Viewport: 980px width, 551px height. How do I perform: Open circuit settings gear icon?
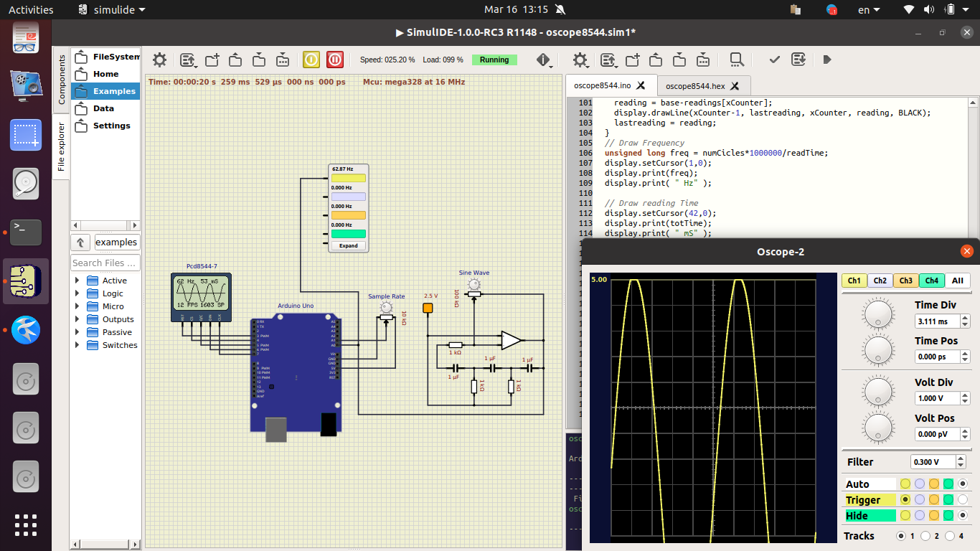point(159,60)
